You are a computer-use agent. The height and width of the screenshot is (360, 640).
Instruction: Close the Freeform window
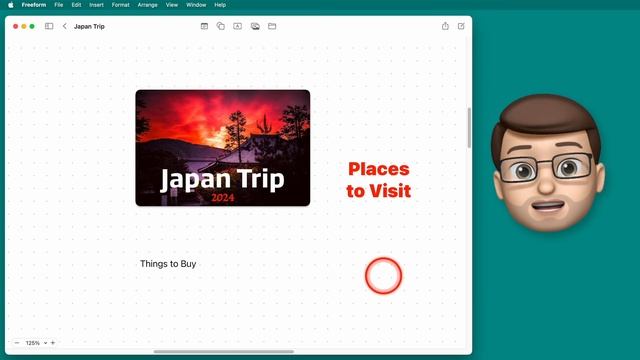(x=16, y=26)
